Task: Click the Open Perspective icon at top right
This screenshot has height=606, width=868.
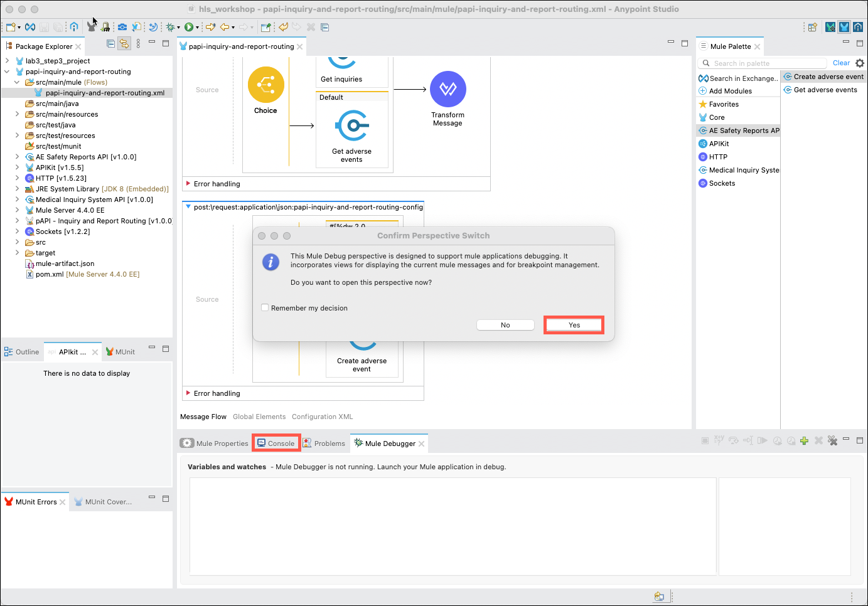Action: pos(813,27)
